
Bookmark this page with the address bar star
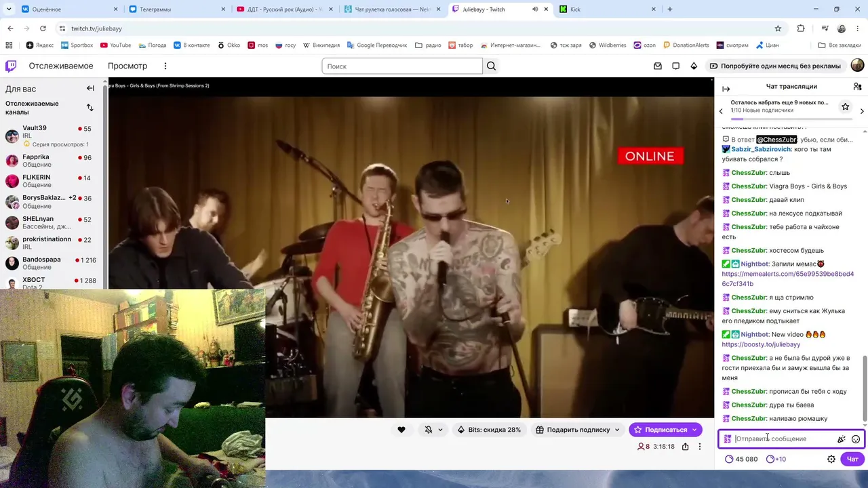[x=778, y=28]
